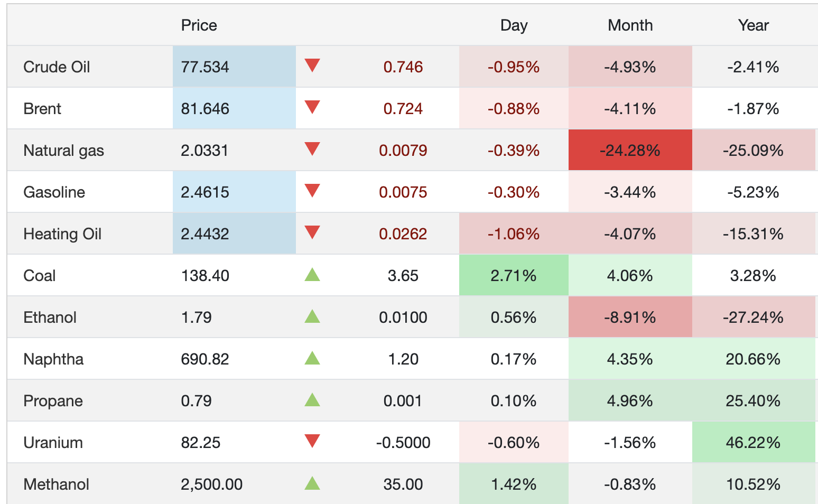Click the green up arrow in Coal row
This screenshot has height=504, width=818.
tap(312, 274)
